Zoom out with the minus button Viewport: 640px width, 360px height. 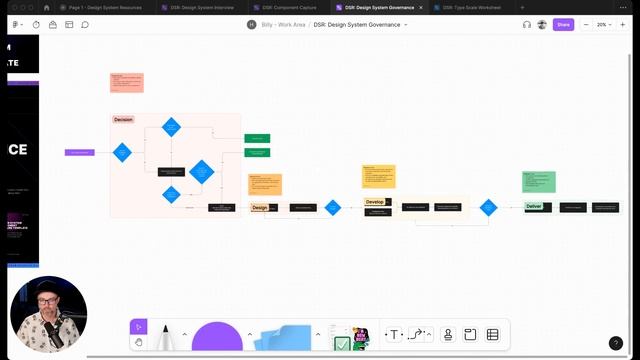tap(586, 24)
